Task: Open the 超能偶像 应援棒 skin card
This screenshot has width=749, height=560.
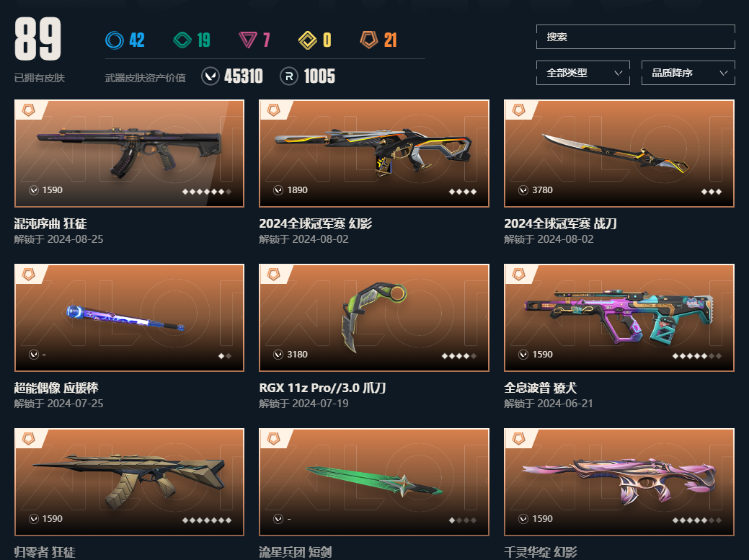Action: point(130,317)
